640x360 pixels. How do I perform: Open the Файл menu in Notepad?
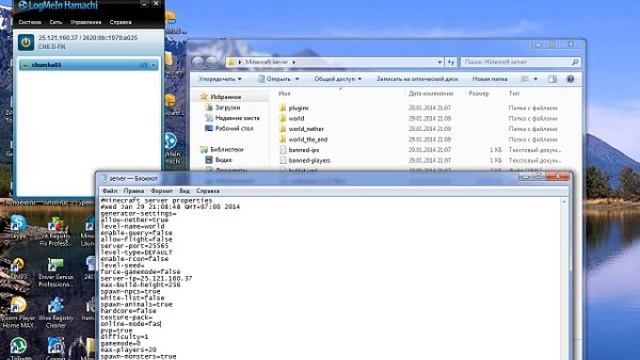110,191
